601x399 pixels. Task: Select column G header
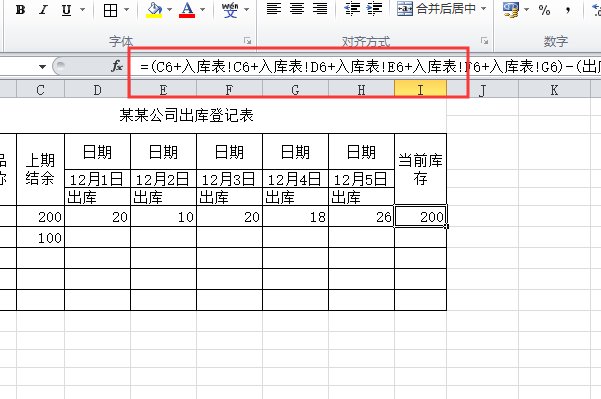pos(295,90)
